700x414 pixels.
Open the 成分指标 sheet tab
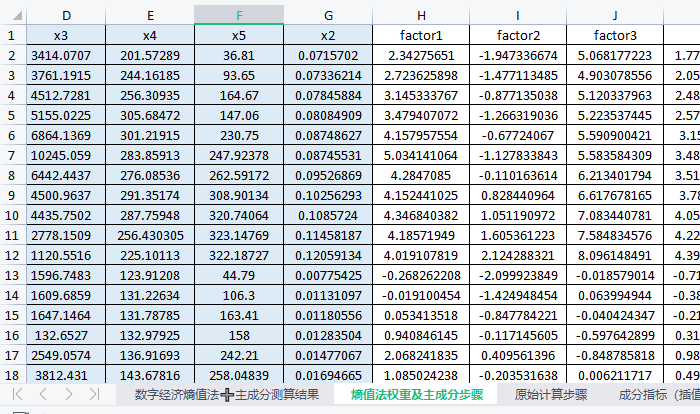(x=658, y=394)
